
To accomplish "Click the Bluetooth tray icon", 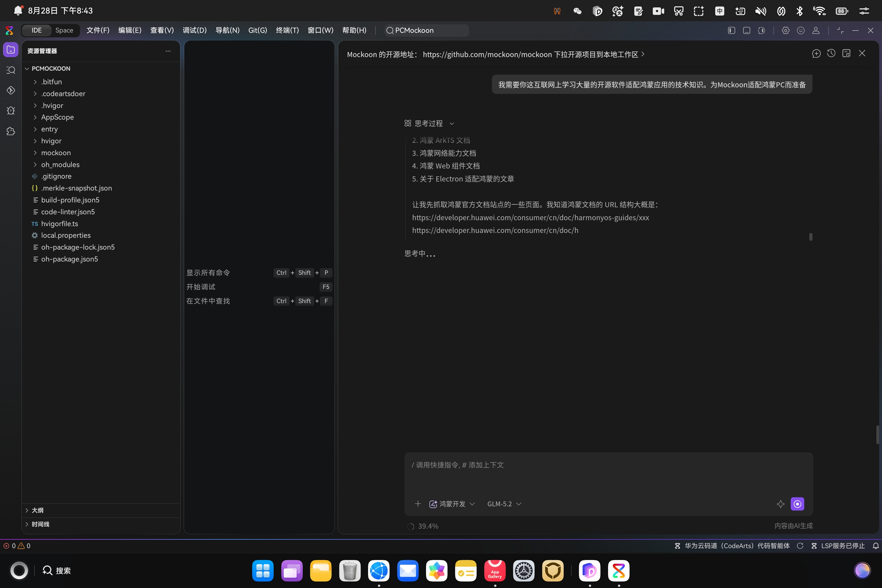I will coord(799,11).
